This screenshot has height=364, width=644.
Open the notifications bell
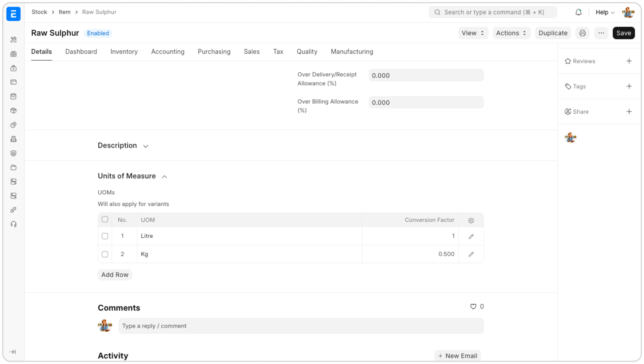[578, 12]
